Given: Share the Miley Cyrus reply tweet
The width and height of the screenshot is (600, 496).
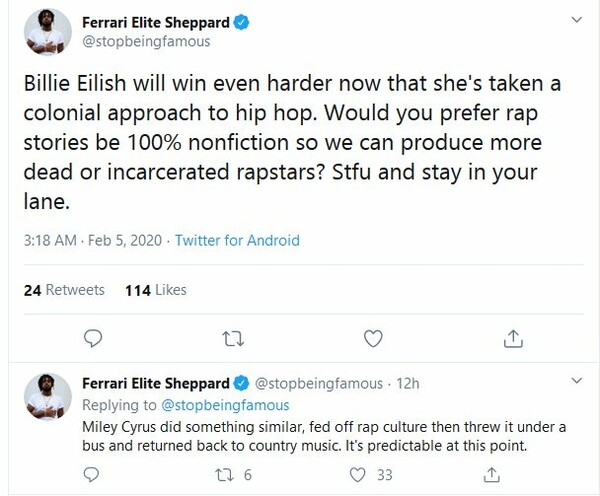Looking at the screenshot, I should point(492,475).
